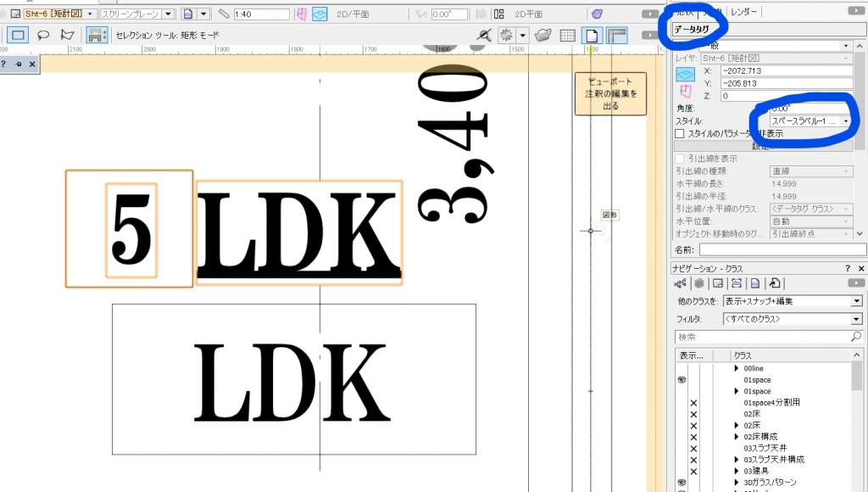The image size is (868, 492).
Task: Open the Design Layers tab in Navigation
Action: tap(698, 283)
